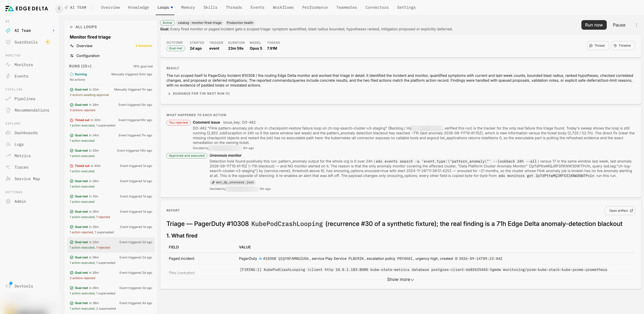Click the clock icon before the 2026-09-14 timestamp

[x=456, y=258]
